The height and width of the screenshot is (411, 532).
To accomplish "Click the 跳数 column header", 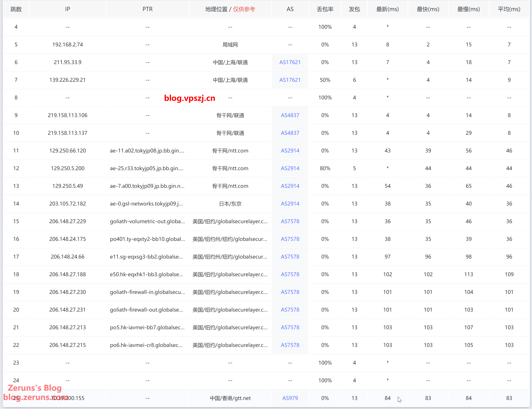I will (16, 9).
